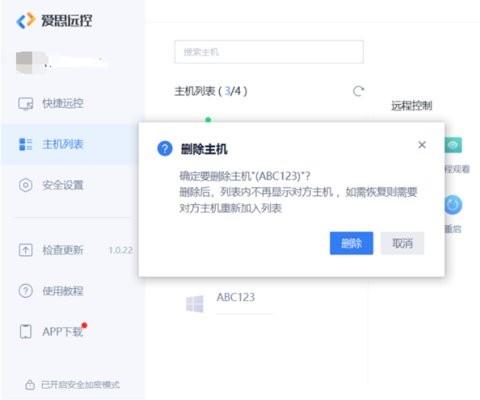Image resolution: width=480 pixels, height=400 pixels.
Task: Refresh the host list with circular arrow
Action: point(358,91)
